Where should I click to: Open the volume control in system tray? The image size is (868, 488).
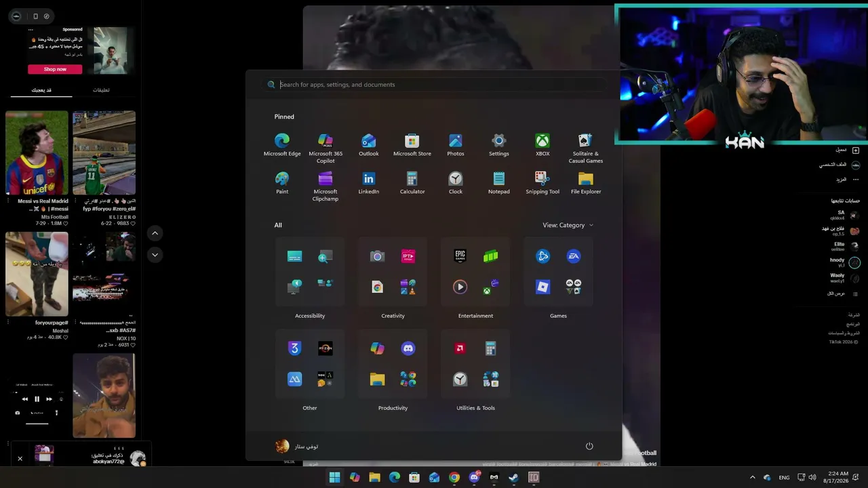point(812,477)
